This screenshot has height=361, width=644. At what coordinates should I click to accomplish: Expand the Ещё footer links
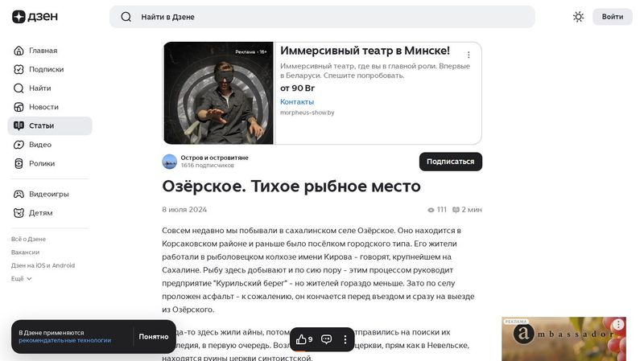pyautogui.click(x=22, y=278)
